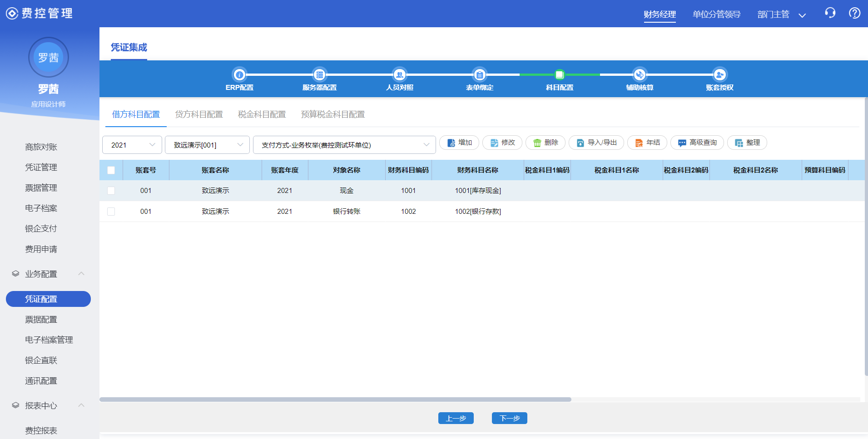Click the 费控管理 logo icon
868x439 pixels.
coord(12,14)
